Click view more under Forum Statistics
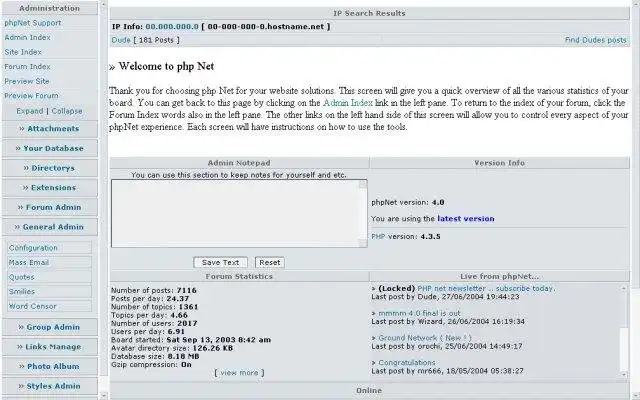The image size is (640, 400). pyautogui.click(x=239, y=373)
